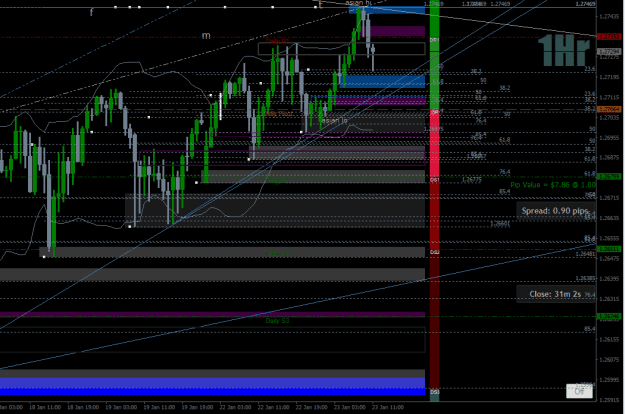The height and width of the screenshot is (414, 625).
Task: Click the 23 Jan 11:00 time label
Action: [387, 407]
